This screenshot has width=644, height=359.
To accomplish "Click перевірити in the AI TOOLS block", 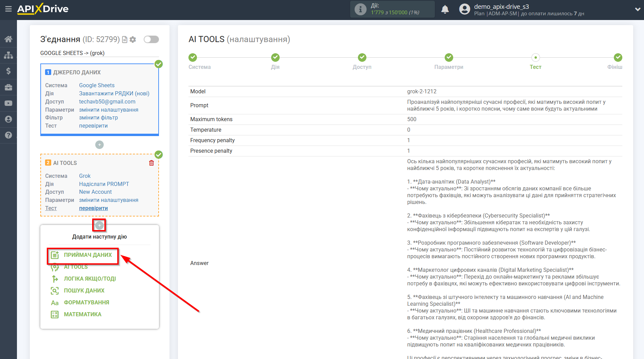I will click(93, 208).
